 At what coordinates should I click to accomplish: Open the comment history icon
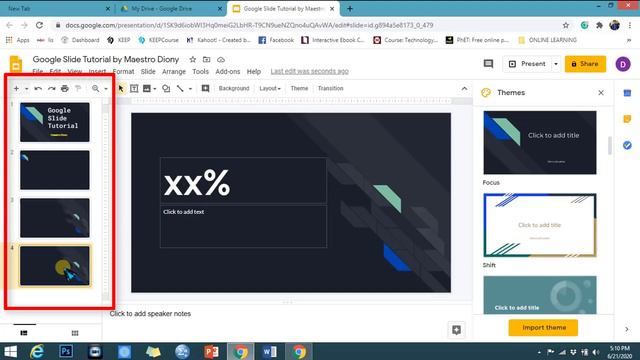coord(488,64)
